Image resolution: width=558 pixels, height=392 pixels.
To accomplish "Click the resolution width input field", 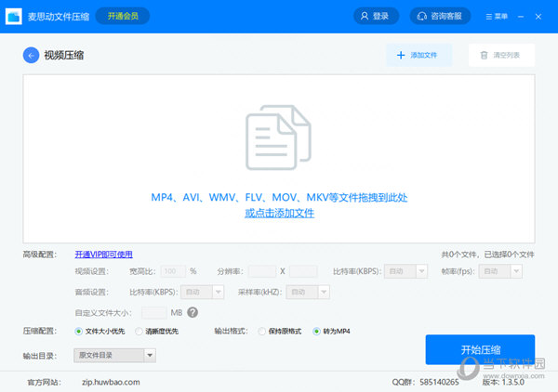I will point(262,271).
